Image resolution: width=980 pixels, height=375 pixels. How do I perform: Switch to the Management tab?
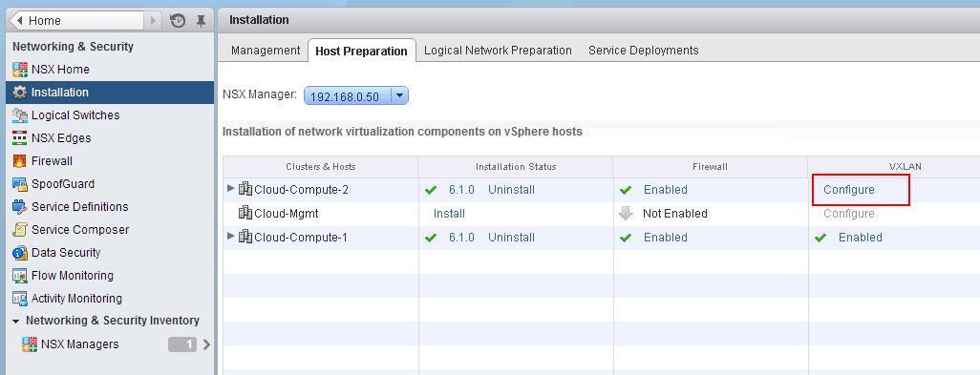(266, 51)
